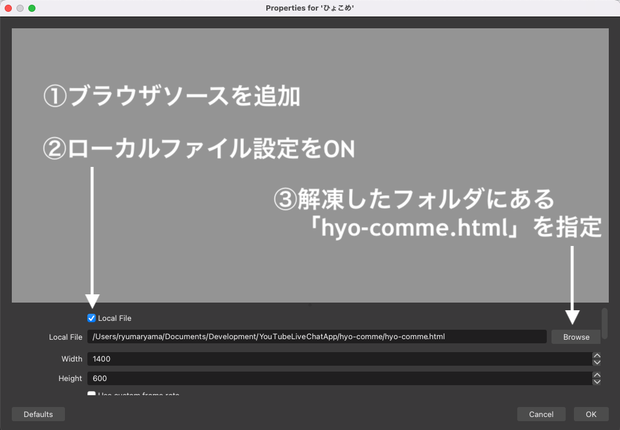Open the Browse file picker

point(576,337)
